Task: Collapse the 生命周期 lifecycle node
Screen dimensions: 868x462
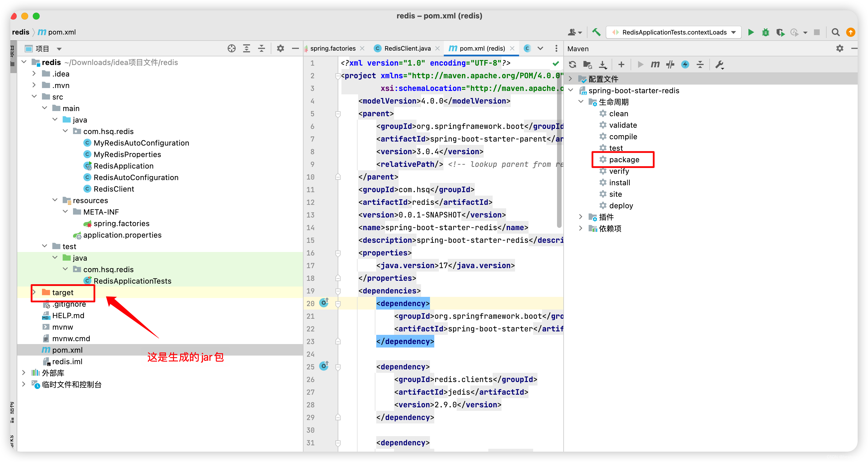Action: (x=581, y=102)
